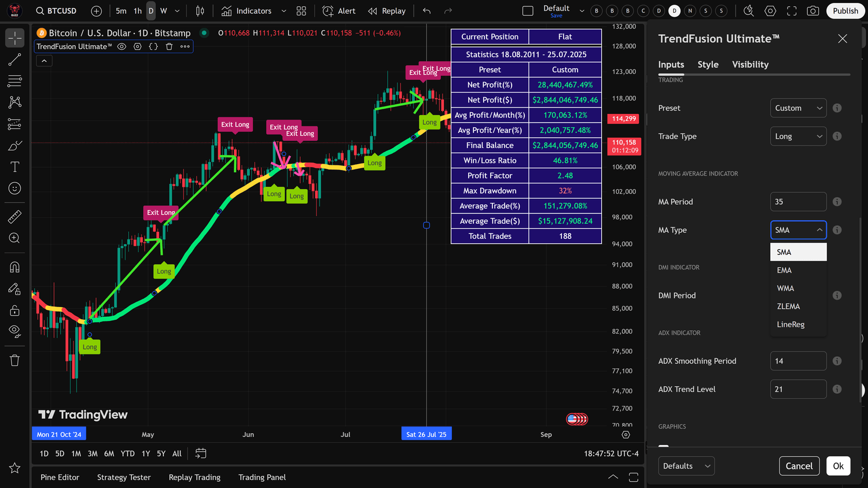Maximize the bottom panel
The image size is (868, 488).
(634, 477)
